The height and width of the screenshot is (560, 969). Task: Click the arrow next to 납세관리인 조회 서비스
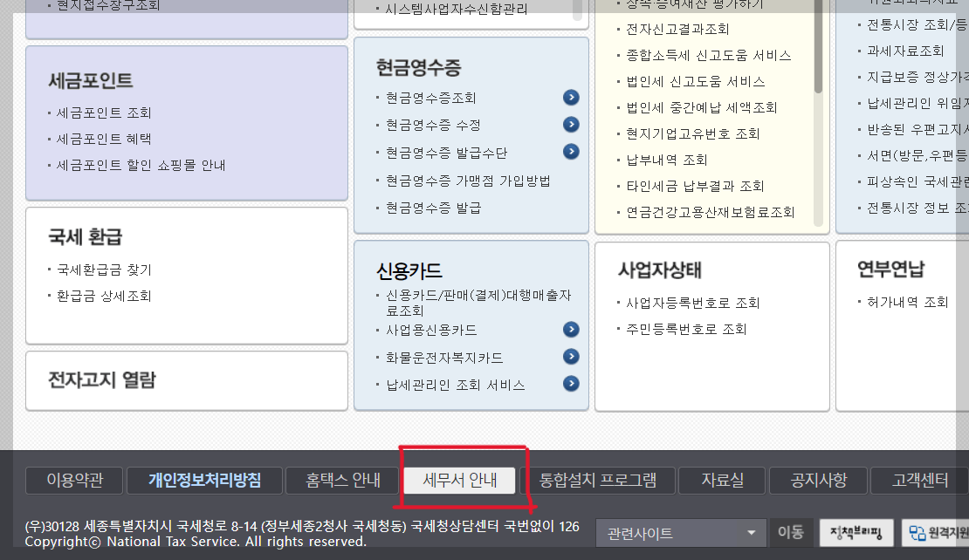pos(571,383)
